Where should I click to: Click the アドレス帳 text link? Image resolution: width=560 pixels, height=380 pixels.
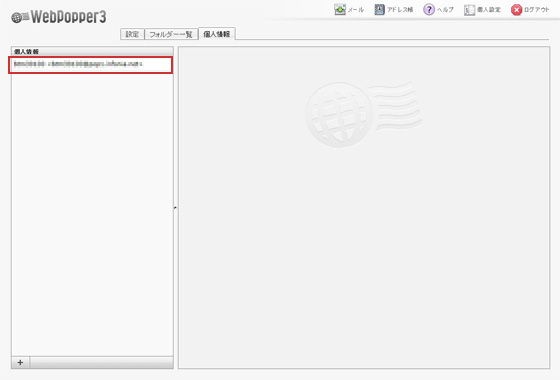click(x=400, y=10)
